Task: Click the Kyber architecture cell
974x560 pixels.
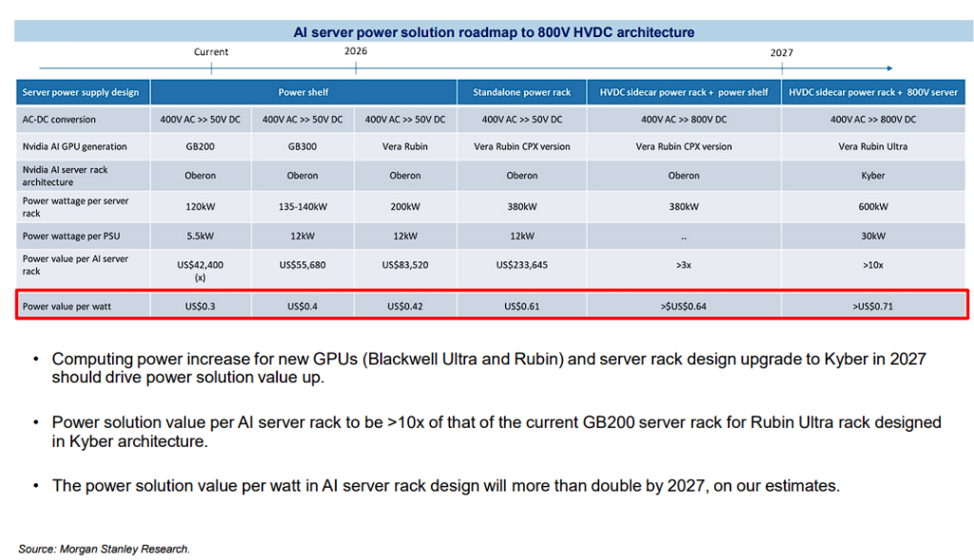Action: [x=872, y=176]
